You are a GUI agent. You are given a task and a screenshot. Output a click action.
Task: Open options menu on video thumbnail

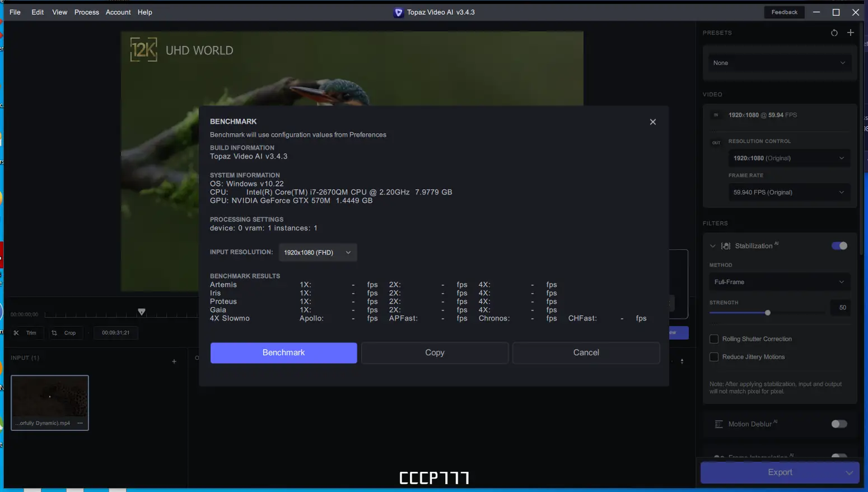click(80, 423)
